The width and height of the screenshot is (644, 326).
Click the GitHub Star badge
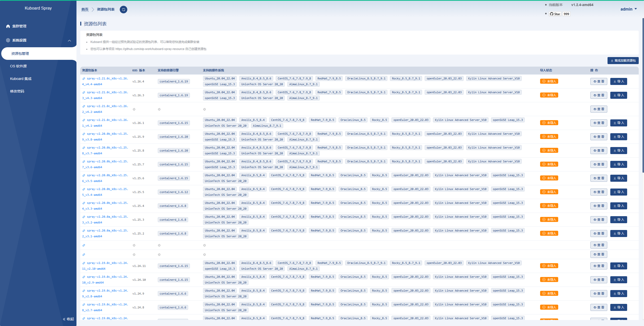coord(555,14)
